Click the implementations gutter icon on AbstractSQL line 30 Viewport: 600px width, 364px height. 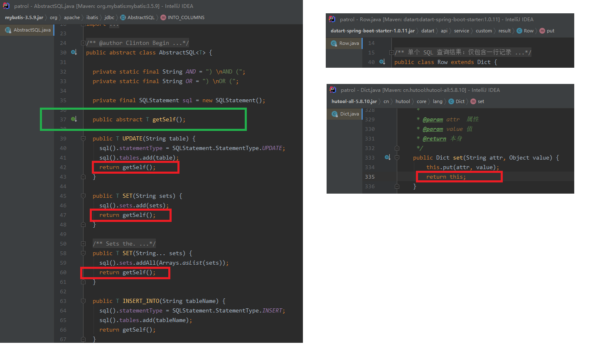(x=74, y=52)
